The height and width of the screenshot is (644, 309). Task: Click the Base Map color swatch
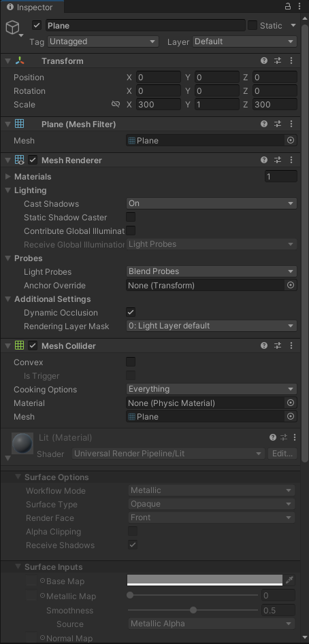pyautogui.click(x=205, y=580)
